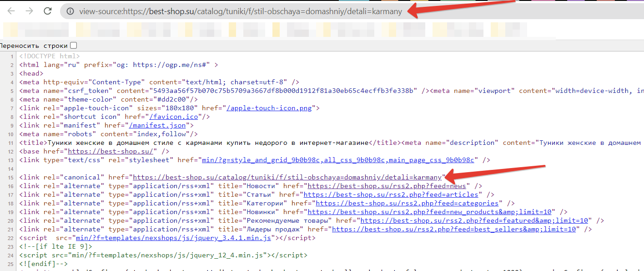Image resolution: width=644 pixels, height=271 pixels.
Task: Click line number 22 in the gutter
Action: pos(11,238)
